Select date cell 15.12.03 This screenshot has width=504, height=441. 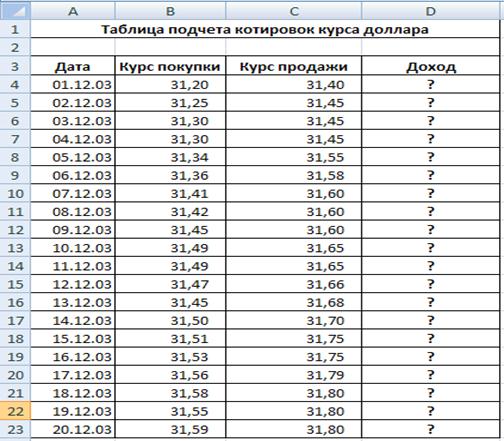(x=73, y=338)
